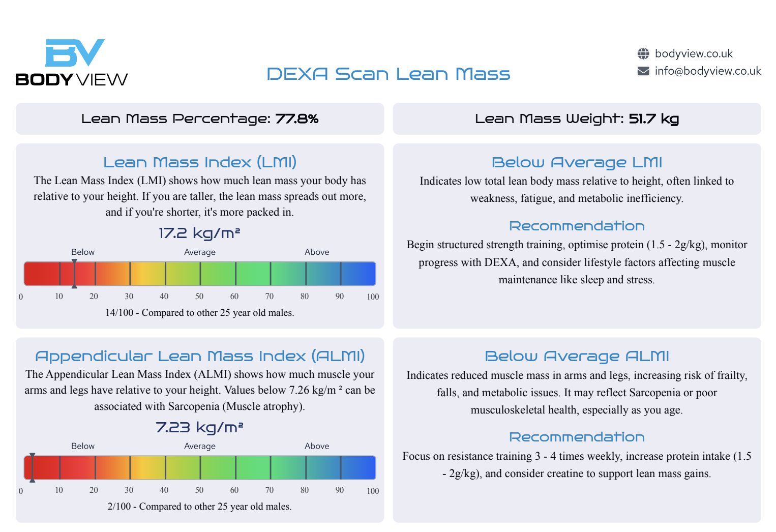Click the 17.2 kg/m² LMI value

(x=199, y=233)
